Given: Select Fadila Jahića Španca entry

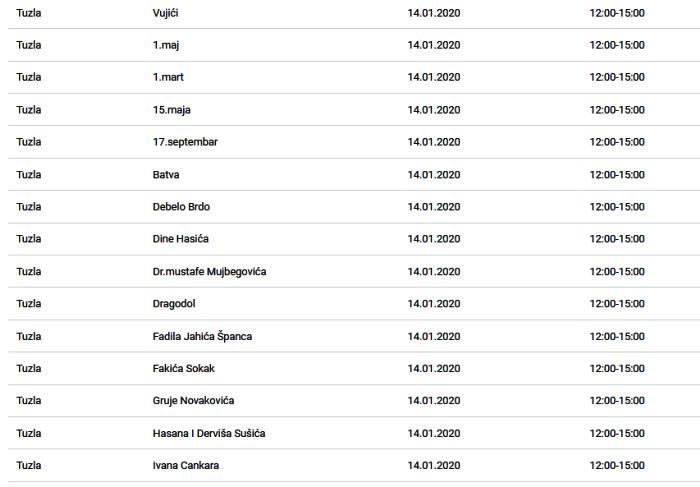Looking at the screenshot, I should (202, 336).
